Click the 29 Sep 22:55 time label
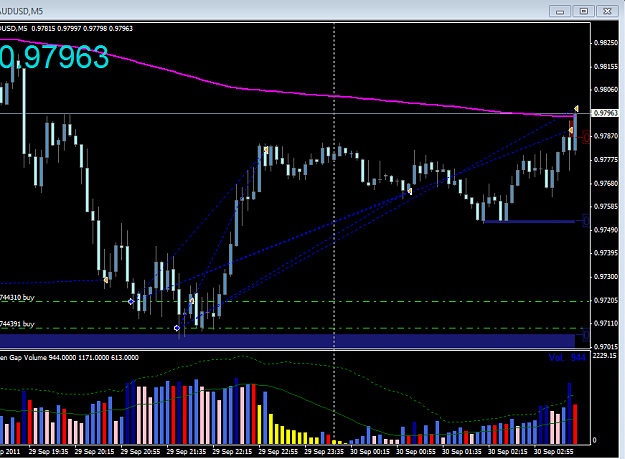Image resolution: width=625 pixels, height=459 pixels. (x=278, y=452)
